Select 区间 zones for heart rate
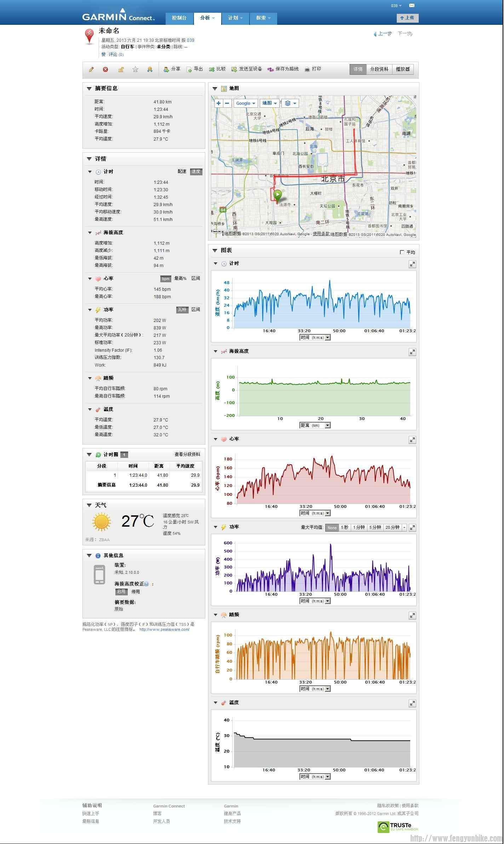Image resolution: width=504 pixels, height=844 pixels. coord(196,278)
